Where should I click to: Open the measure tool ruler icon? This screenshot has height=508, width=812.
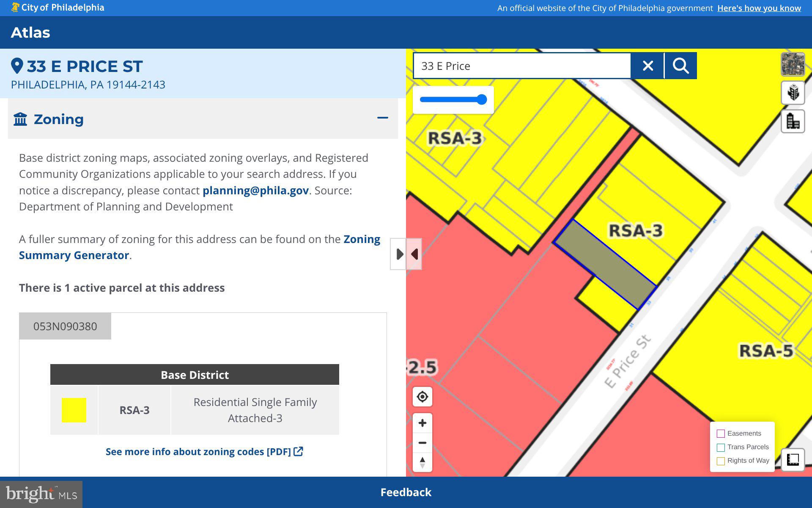click(x=793, y=460)
